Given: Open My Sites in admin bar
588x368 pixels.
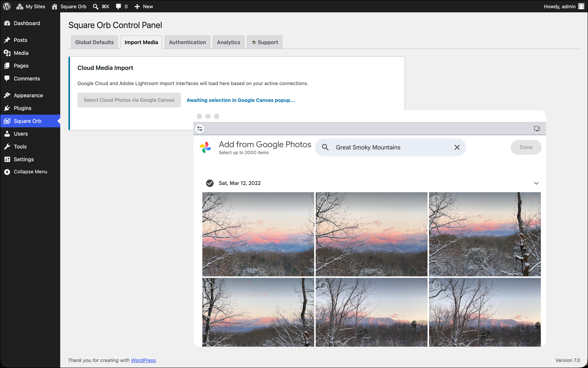Looking at the screenshot, I should pyautogui.click(x=31, y=6).
